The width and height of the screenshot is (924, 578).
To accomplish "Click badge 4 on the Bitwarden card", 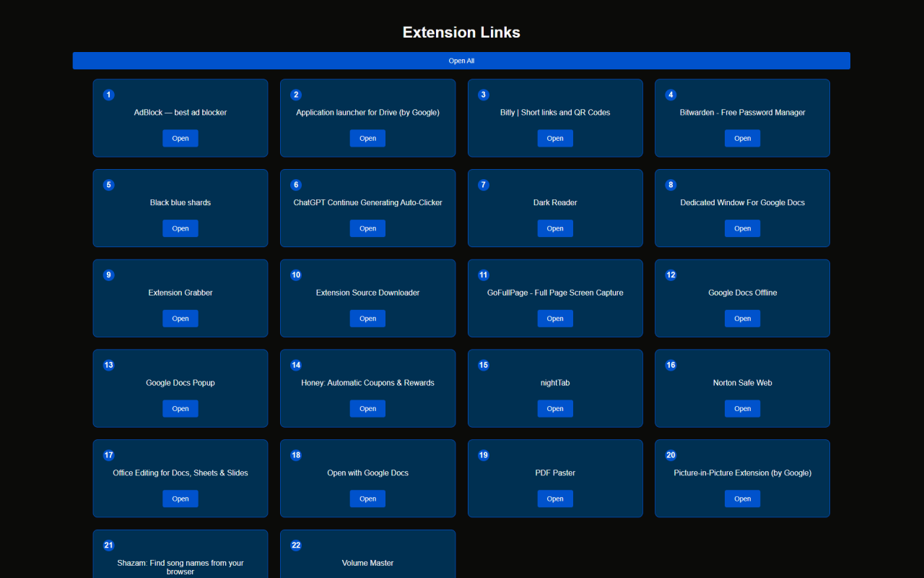I will point(671,95).
